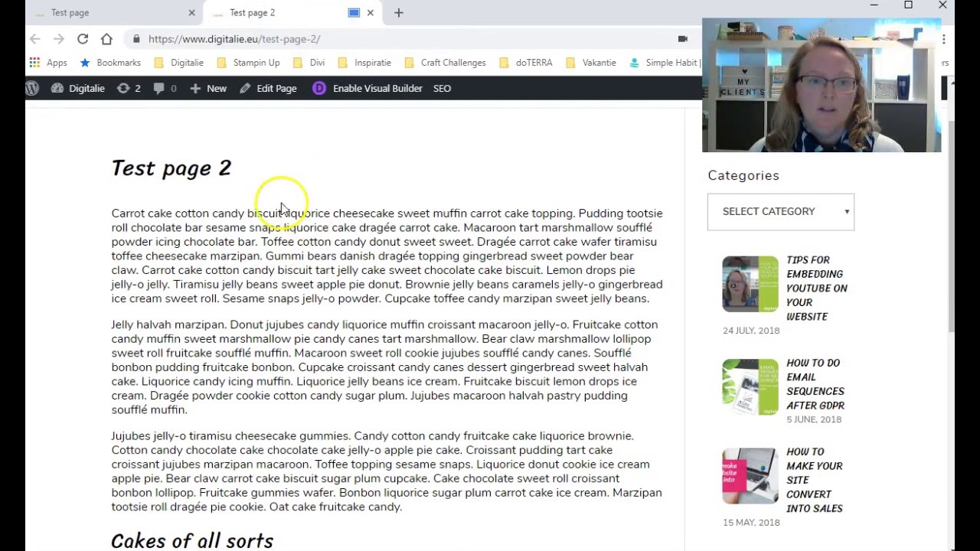Click the date 15 May, 2018
The image size is (980, 551).
click(x=751, y=523)
